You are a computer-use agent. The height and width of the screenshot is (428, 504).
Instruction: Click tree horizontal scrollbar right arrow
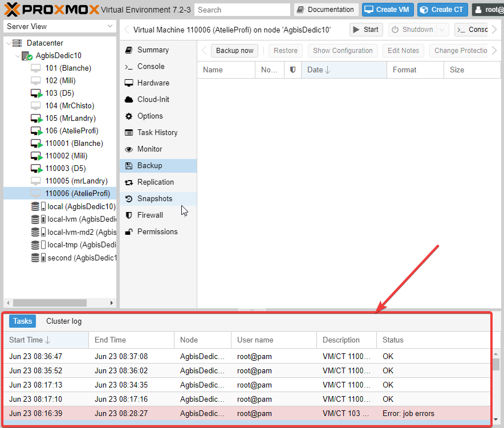pyautogui.click(x=112, y=303)
